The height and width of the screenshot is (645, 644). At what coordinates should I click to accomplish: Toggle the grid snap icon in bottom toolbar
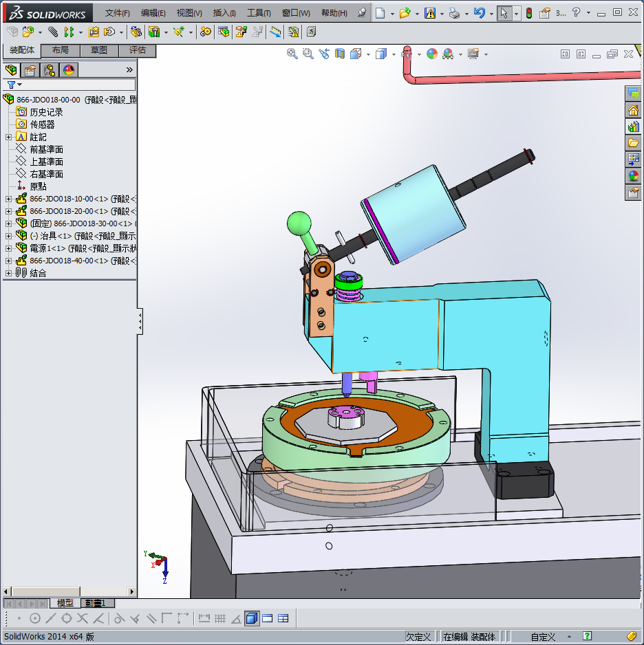pyautogui.click(x=220, y=618)
